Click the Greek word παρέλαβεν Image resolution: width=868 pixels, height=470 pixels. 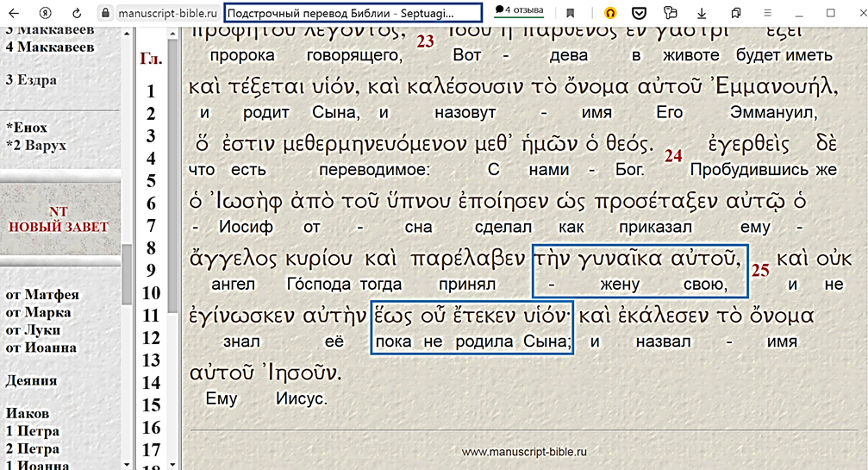[468, 259]
